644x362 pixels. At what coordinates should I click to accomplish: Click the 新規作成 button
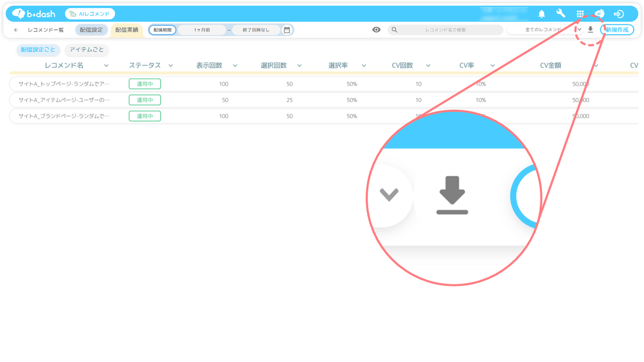(617, 30)
